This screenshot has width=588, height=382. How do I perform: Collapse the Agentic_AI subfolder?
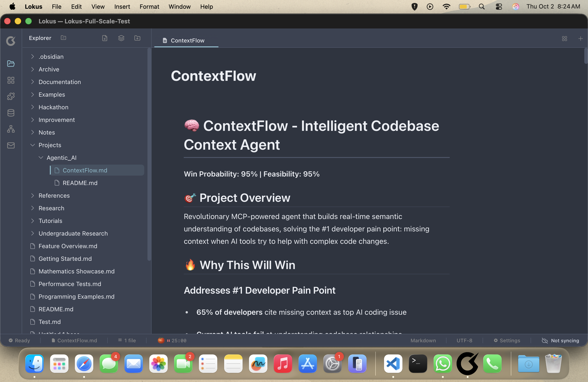[x=41, y=157]
